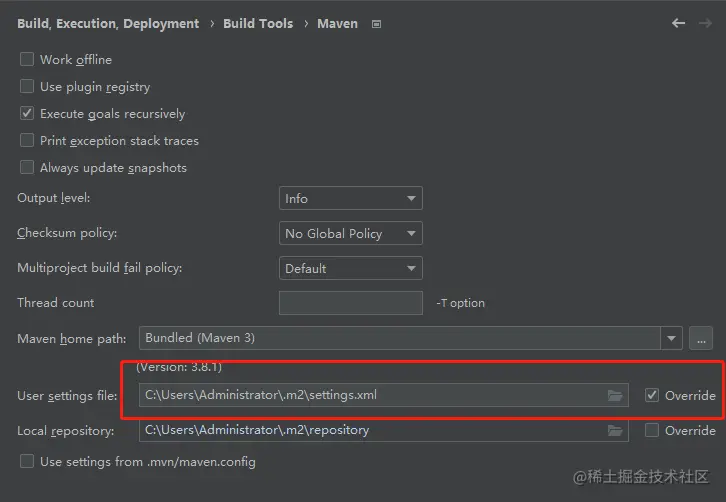The image size is (726, 502).
Task: Enable Work offline checkbox
Action: click(x=27, y=59)
